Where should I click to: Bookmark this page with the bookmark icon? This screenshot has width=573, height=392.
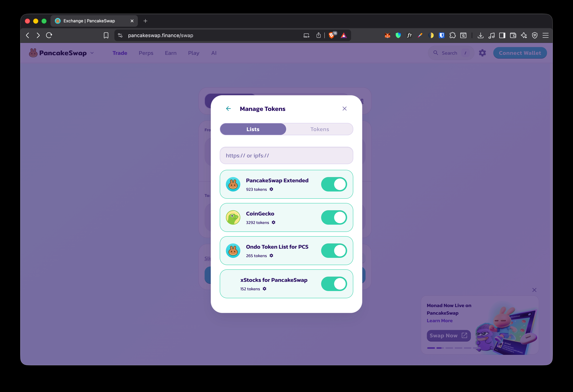[x=106, y=36]
